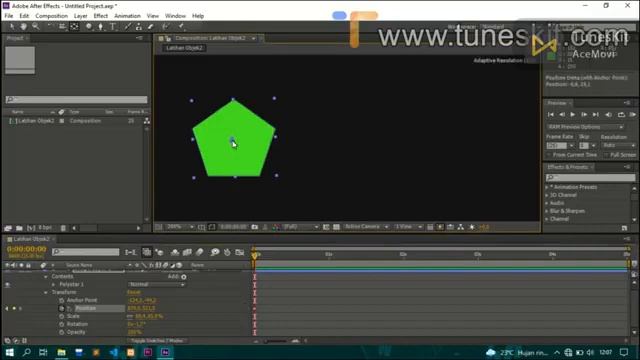Enable Full Screen checkbox in Preview
Screen dimensions: 640x360
click(x=606, y=155)
